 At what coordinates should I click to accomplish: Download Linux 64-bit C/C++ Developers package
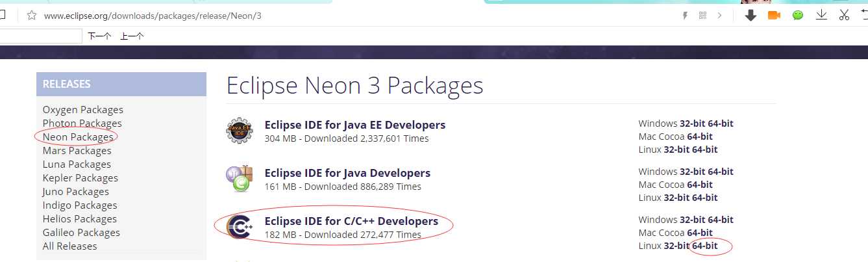[705, 246]
